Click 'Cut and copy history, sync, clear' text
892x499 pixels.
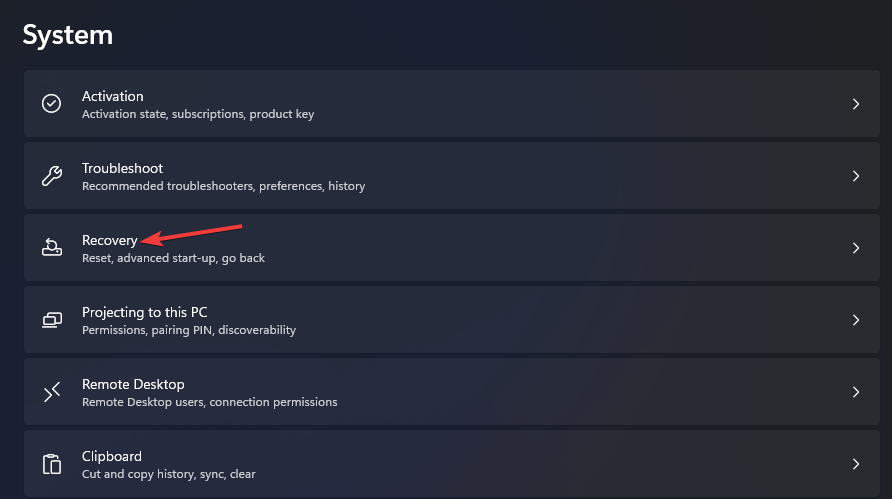(x=169, y=474)
